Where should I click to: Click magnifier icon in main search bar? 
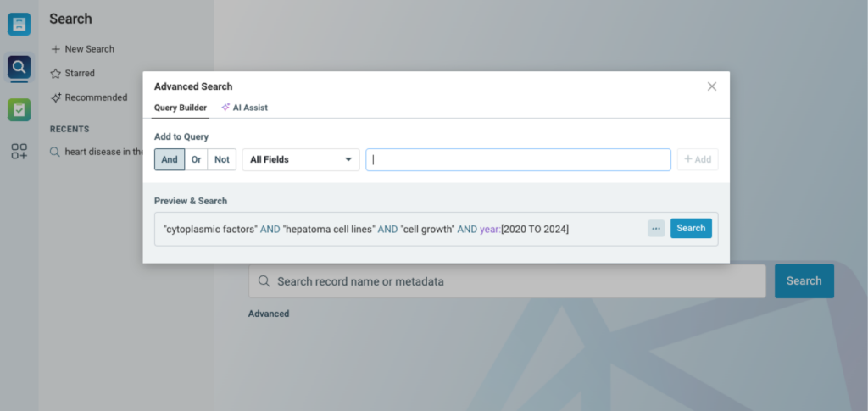264,281
